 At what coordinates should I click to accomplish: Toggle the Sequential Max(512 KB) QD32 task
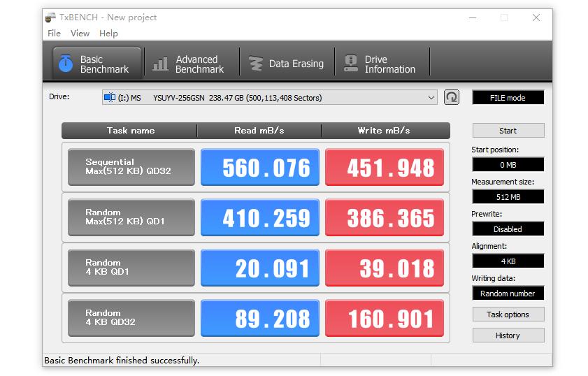(x=131, y=168)
